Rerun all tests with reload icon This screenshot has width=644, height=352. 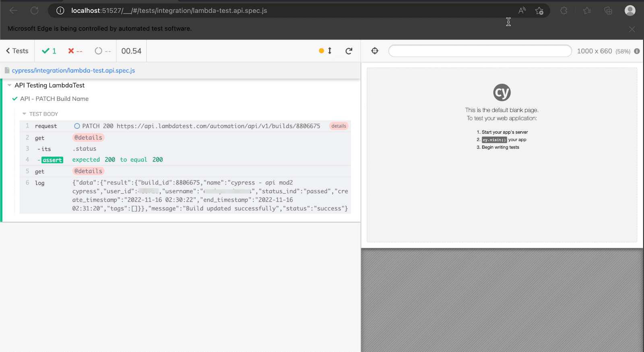349,51
